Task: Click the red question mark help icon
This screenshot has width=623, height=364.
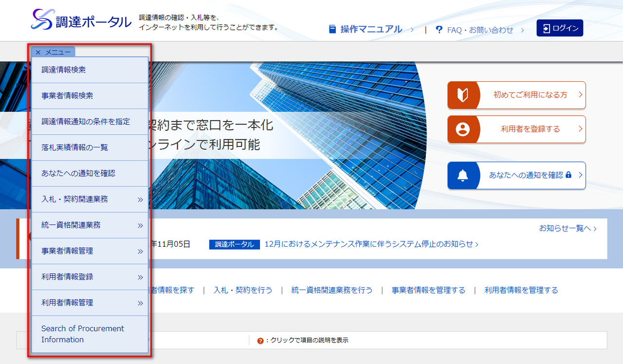Action: (x=260, y=341)
